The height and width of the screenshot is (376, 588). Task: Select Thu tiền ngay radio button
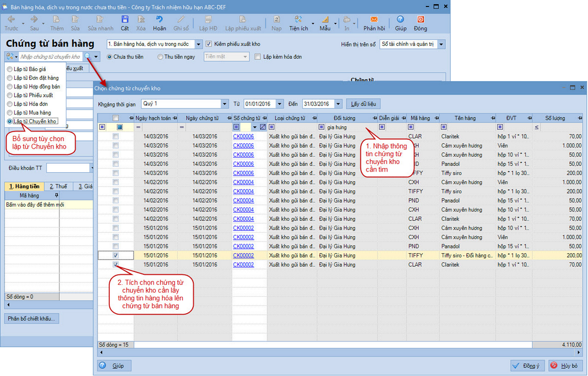[160, 57]
